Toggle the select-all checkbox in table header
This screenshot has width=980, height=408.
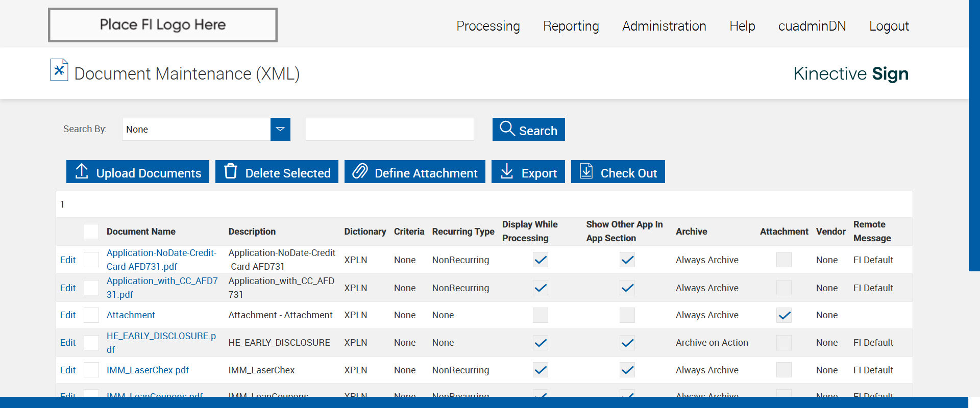pyautogui.click(x=91, y=232)
